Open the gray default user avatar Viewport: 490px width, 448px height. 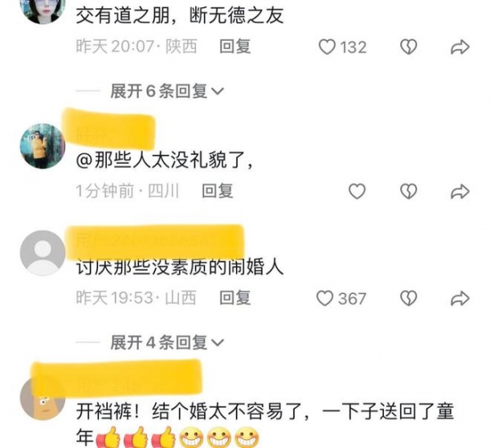42,253
